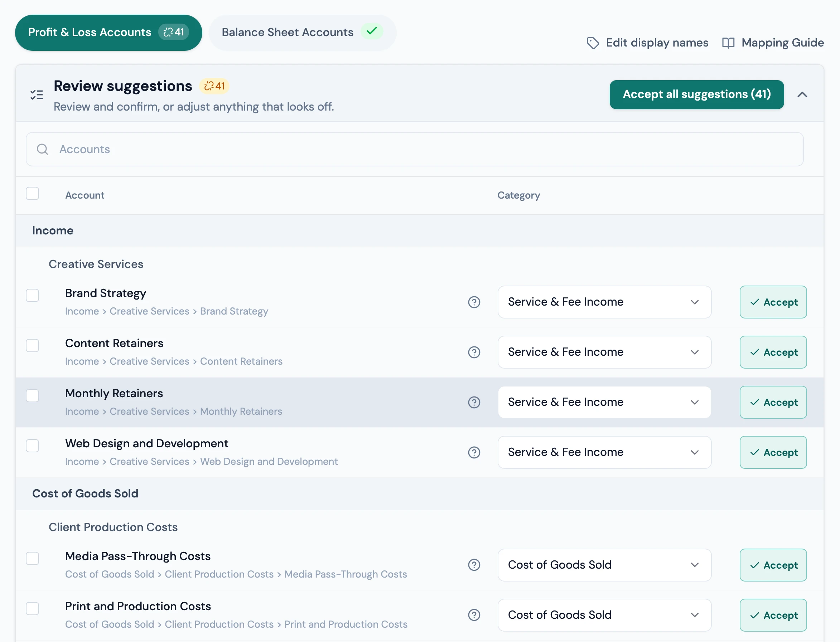Collapse the Review suggestions panel
Image resolution: width=840 pixels, height=642 pixels.
(x=802, y=94)
